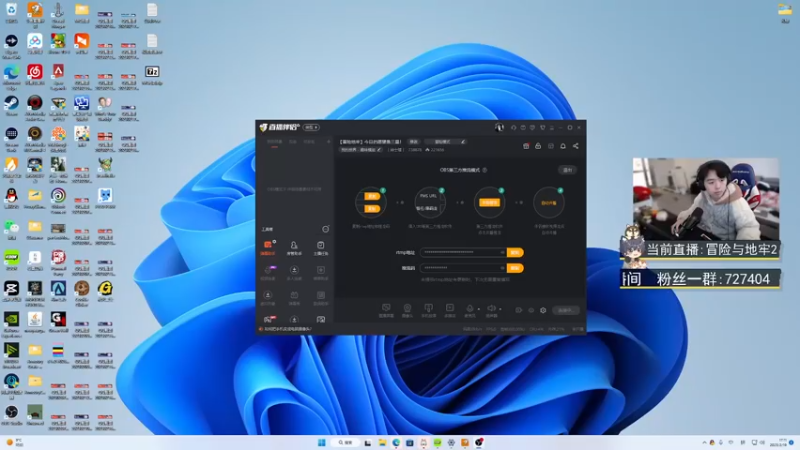Click the stream key input field
Image resolution: width=800 pixels, height=450 pixels.
click(x=463, y=268)
